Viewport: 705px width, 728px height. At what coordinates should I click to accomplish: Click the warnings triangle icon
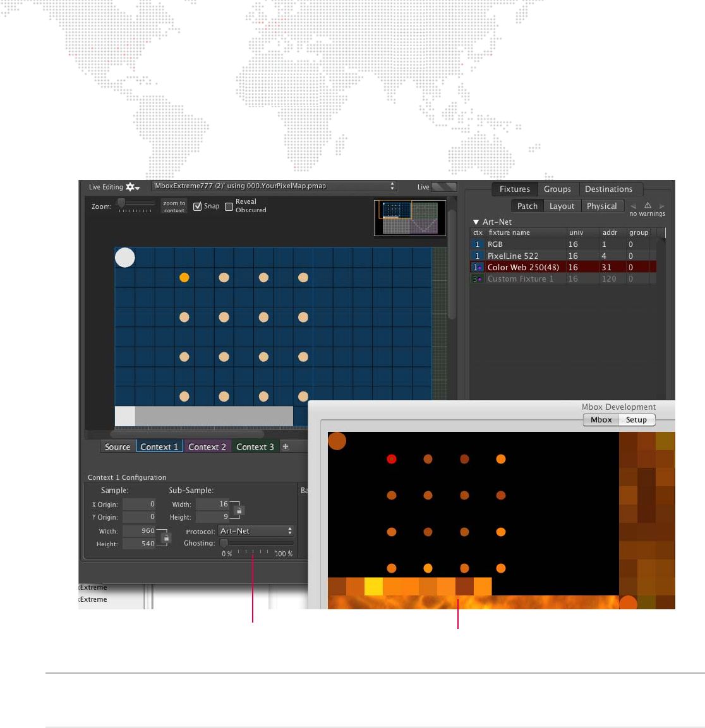click(x=648, y=205)
